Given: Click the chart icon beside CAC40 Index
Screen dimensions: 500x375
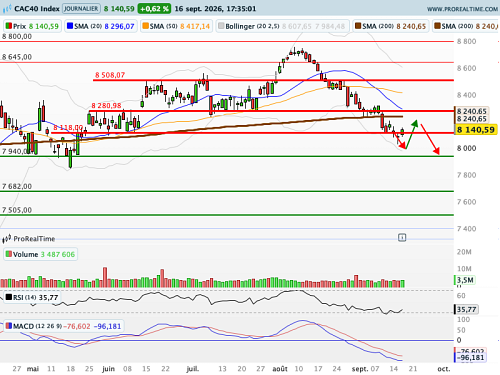Looking at the screenshot, I should (x=7, y=9).
